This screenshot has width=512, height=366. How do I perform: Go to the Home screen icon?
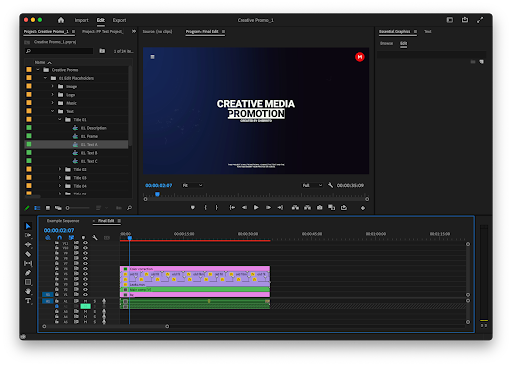pos(61,20)
